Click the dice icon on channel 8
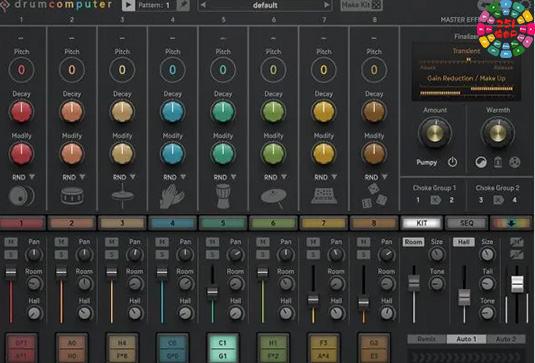Viewport: 535px width, 363px height. 374,196
